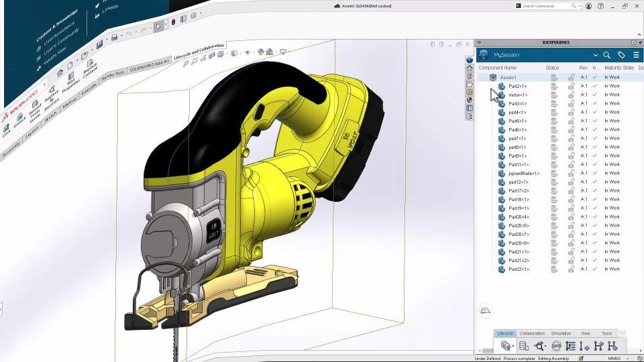Select motor<1> in the component list

(518, 95)
